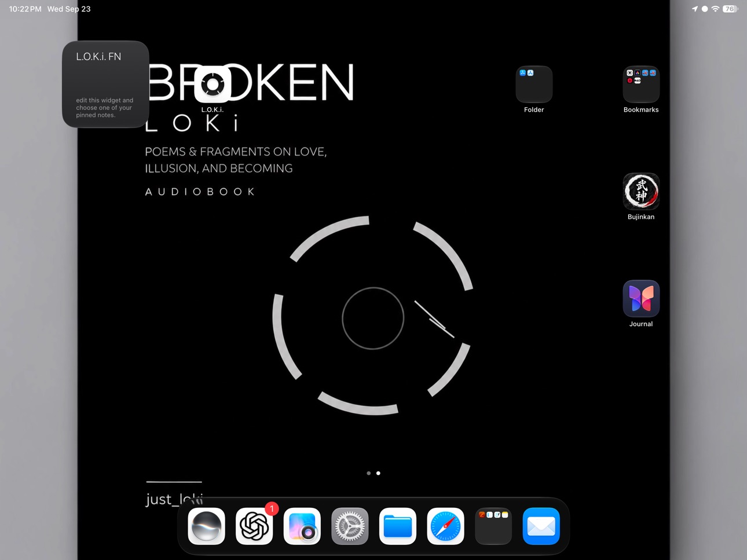
Task: Tap the location arrow in the status bar
Action: (x=695, y=9)
